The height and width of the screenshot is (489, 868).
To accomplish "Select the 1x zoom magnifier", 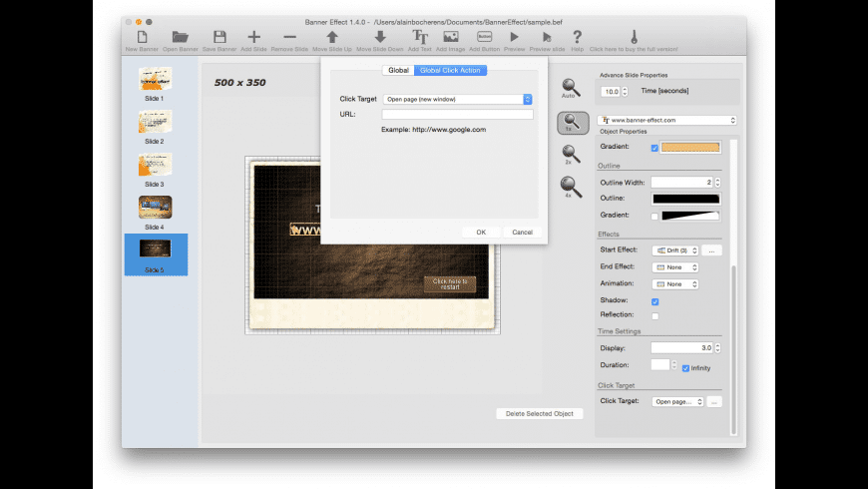I will 573,123.
